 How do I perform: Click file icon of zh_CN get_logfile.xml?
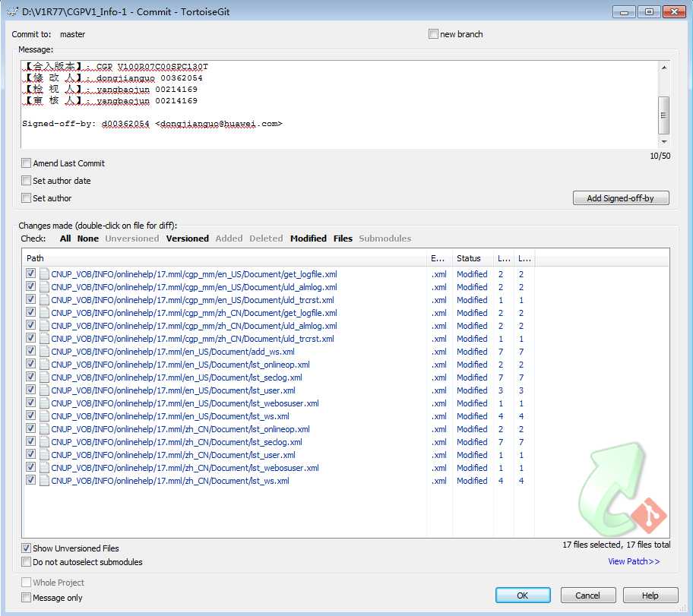coord(44,313)
